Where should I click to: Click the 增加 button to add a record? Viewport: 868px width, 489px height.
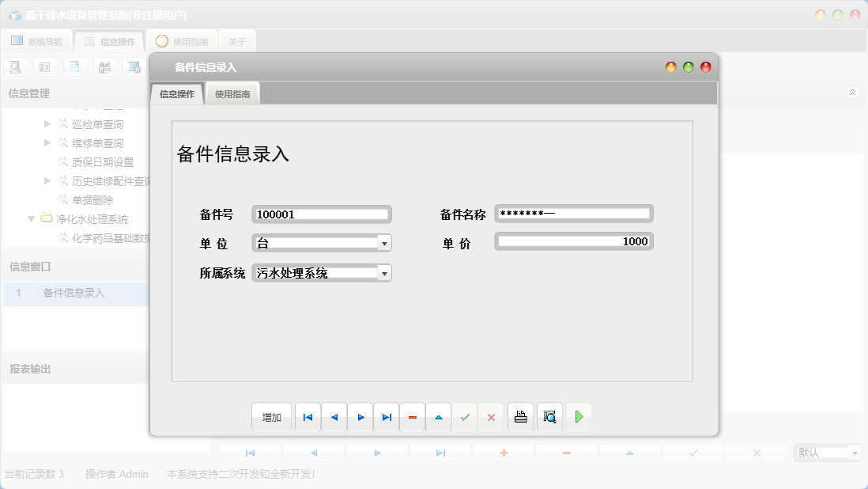pyautogui.click(x=271, y=417)
